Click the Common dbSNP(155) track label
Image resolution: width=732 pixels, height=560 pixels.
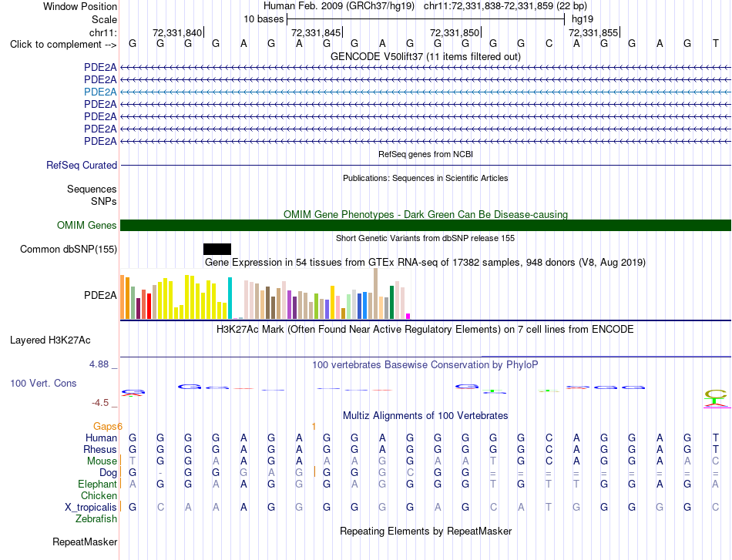coord(69,250)
